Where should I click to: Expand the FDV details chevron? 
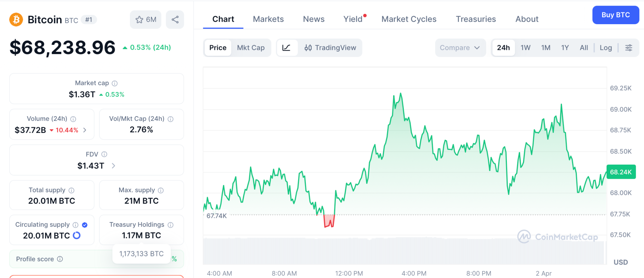point(114,166)
